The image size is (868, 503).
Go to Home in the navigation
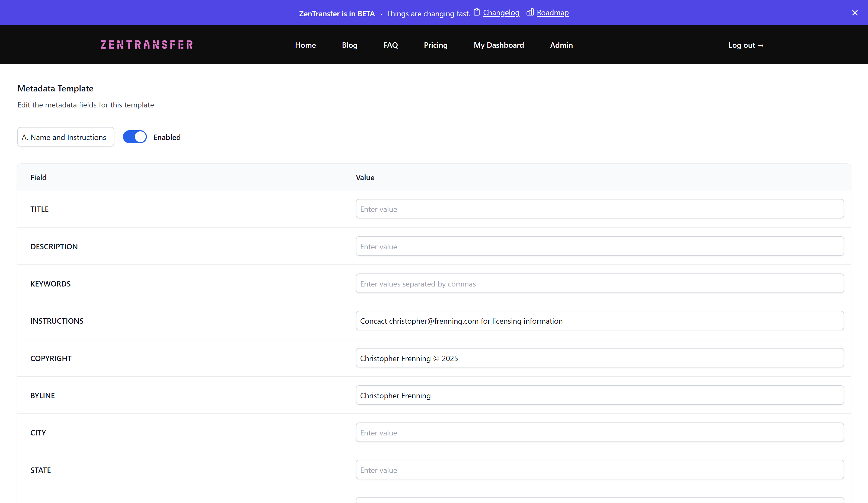point(305,45)
